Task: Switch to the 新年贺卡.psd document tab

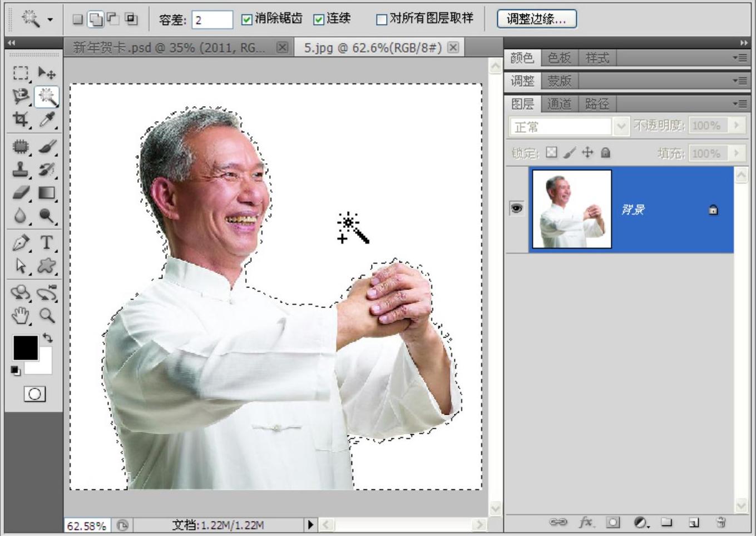Action: click(169, 48)
